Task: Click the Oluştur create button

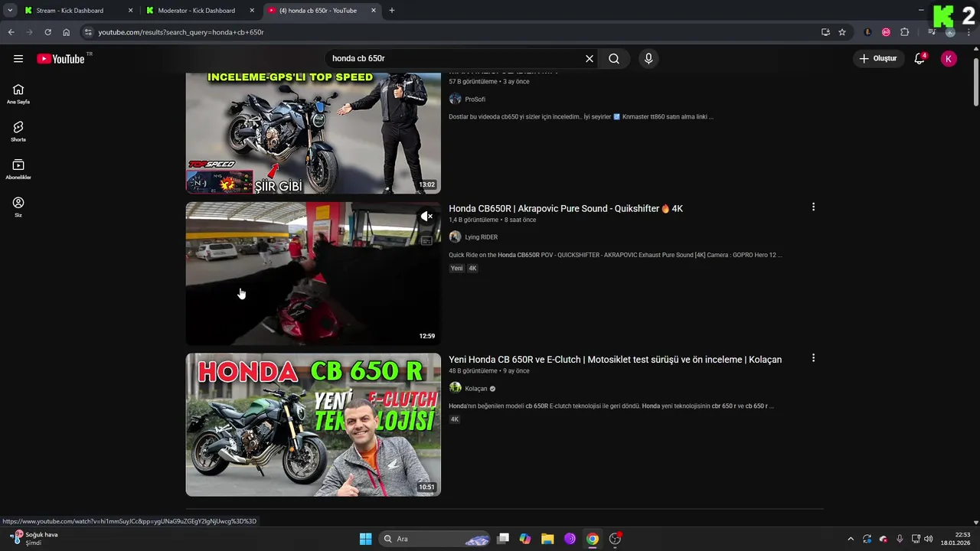Action: click(x=877, y=59)
